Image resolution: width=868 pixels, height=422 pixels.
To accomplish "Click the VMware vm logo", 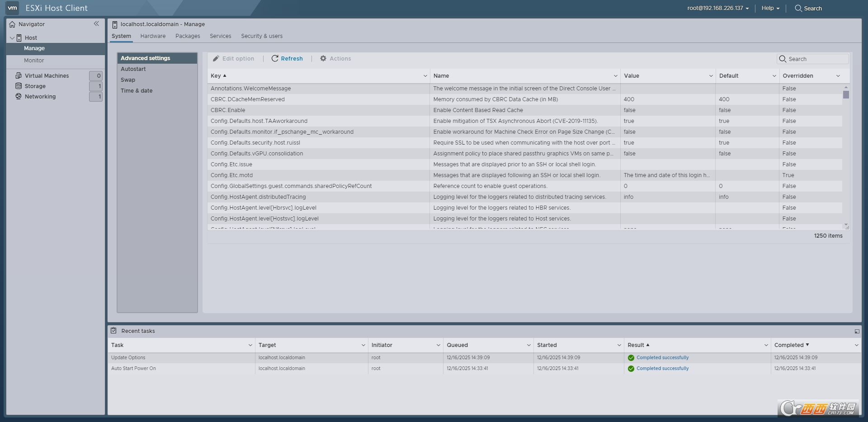I will click(12, 8).
